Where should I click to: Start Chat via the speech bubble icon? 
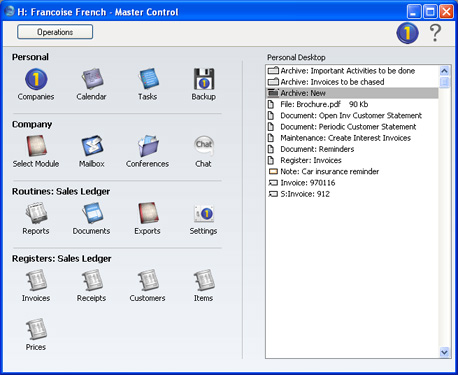pos(204,145)
